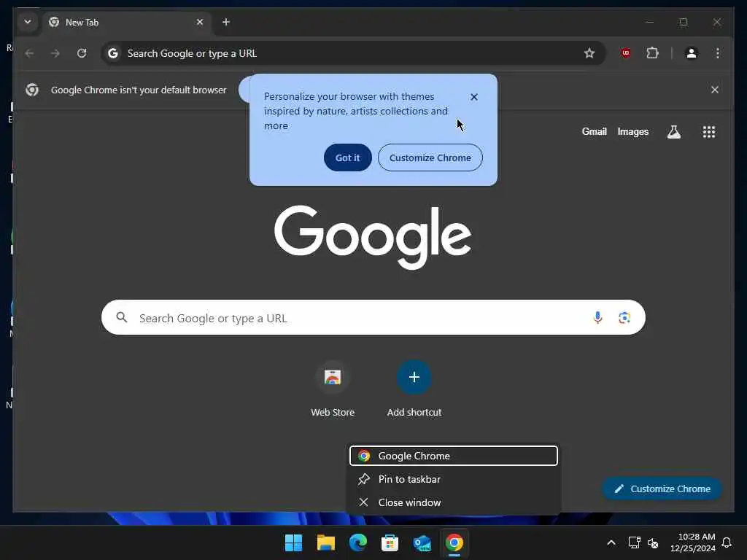Screen dimensions: 747x560
Task: Open the Web Store shortcut
Action: [x=333, y=389]
